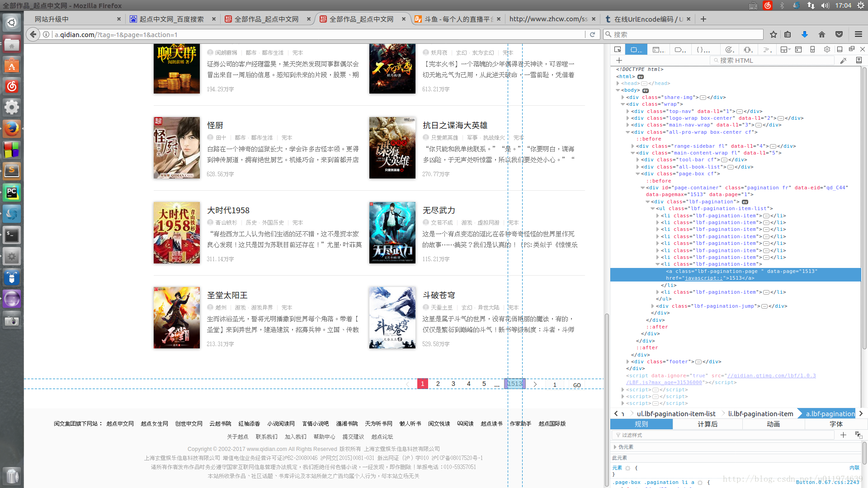The height and width of the screenshot is (488, 868).
Task: Reload the current page
Action: click(x=592, y=34)
